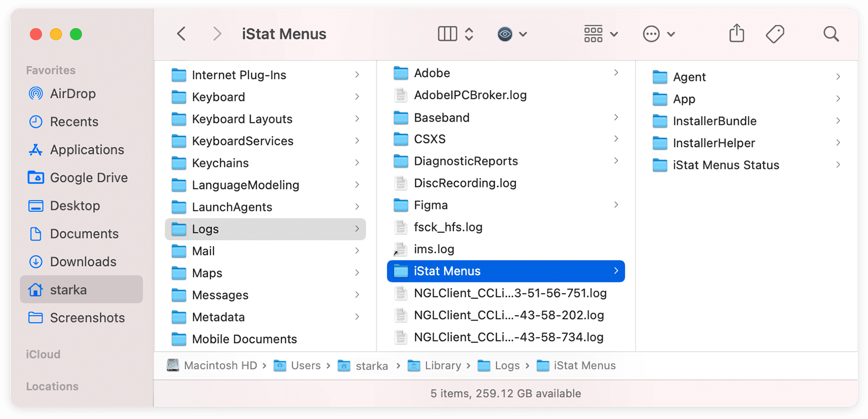Select the Keychains folder
The width and height of the screenshot is (868, 419).
point(265,163)
